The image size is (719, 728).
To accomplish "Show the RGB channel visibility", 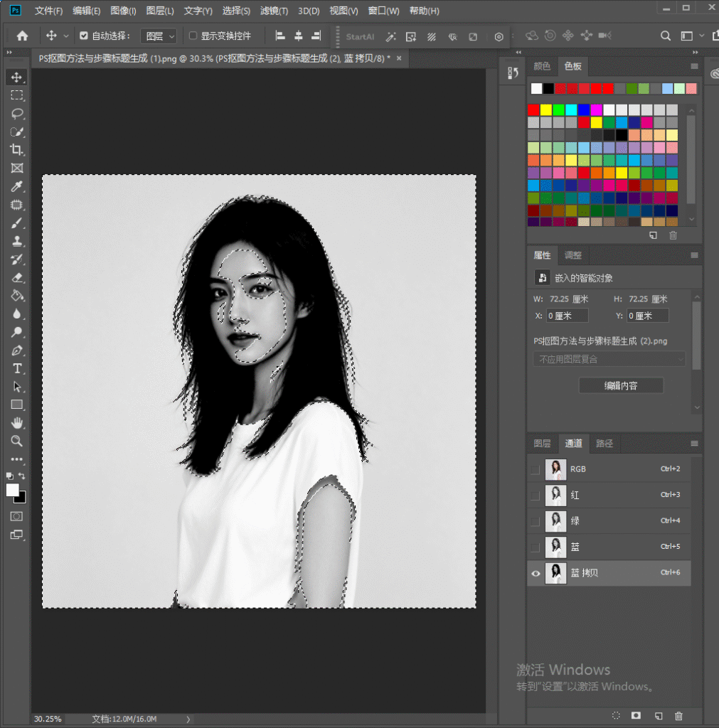I will point(536,469).
